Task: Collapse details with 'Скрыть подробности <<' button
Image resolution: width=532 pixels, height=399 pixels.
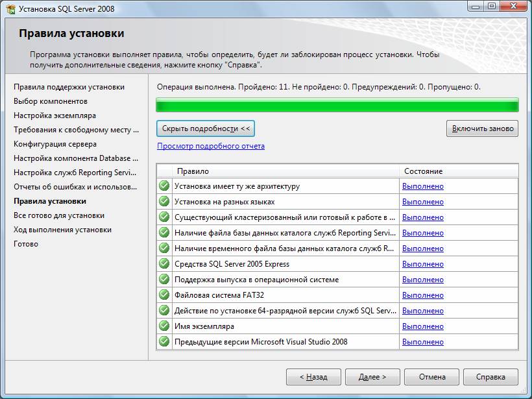Action: click(206, 128)
